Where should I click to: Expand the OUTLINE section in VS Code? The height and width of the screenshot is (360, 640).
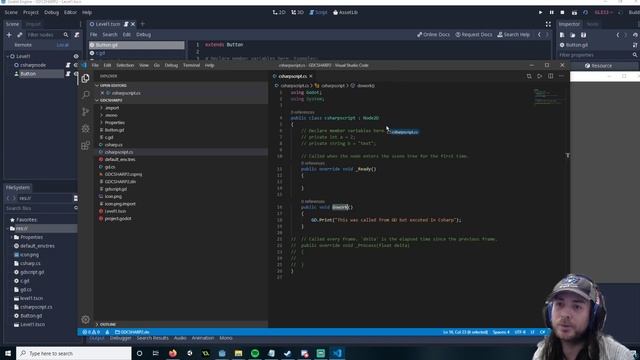pos(97,324)
